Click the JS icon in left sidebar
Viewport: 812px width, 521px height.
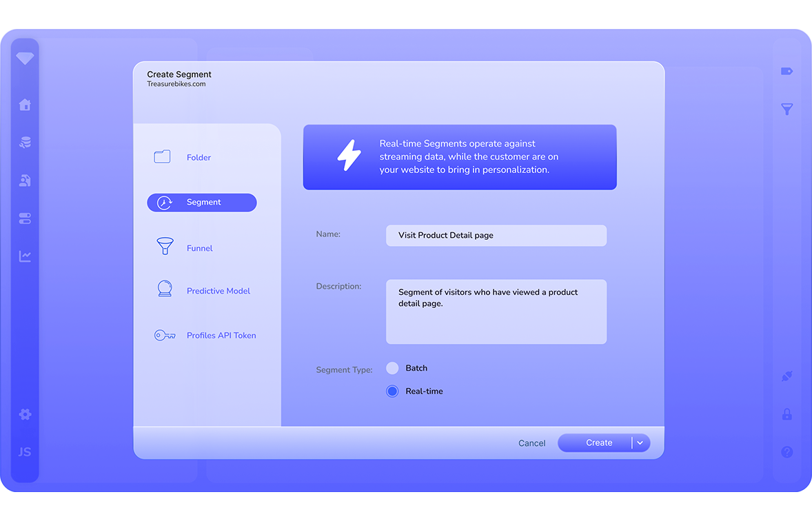point(25,452)
